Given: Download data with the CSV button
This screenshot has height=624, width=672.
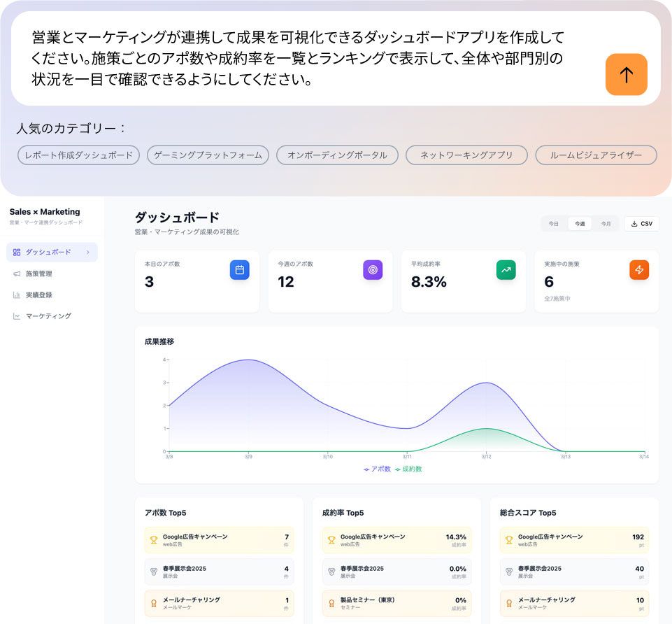Looking at the screenshot, I should [641, 224].
